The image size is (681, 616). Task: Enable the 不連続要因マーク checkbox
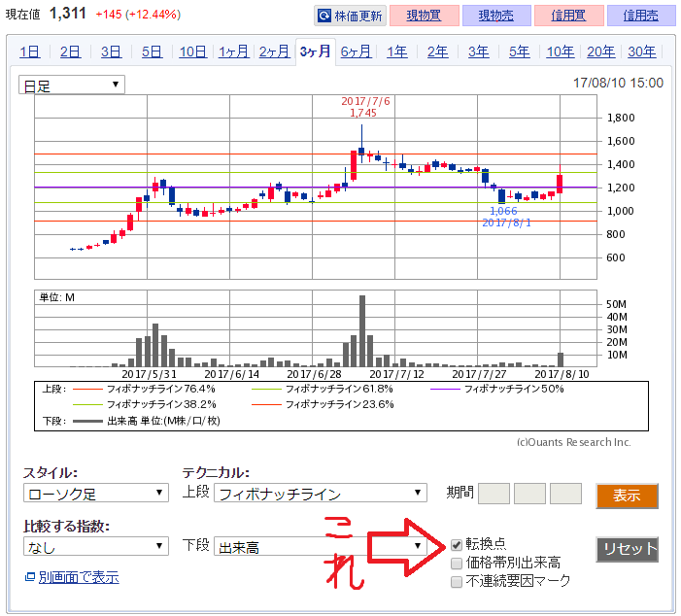pos(456,582)
